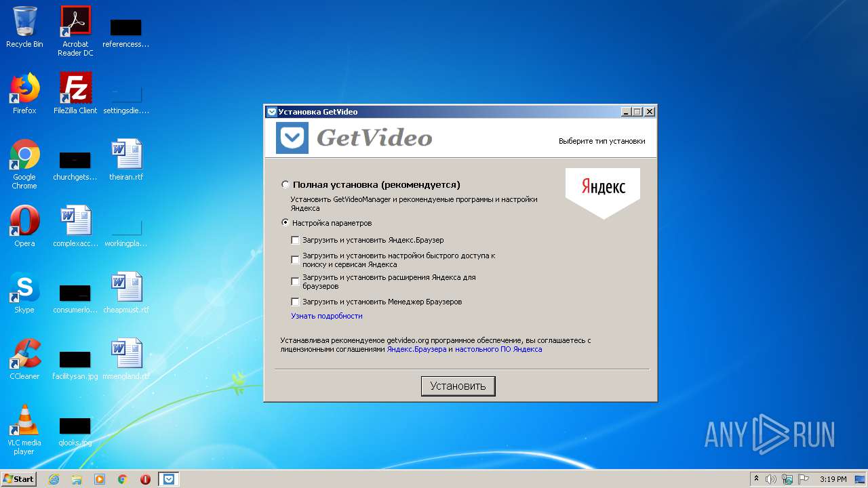Open Chrome from the taskbar
868x488 pixels.
[x=123, y=479]
